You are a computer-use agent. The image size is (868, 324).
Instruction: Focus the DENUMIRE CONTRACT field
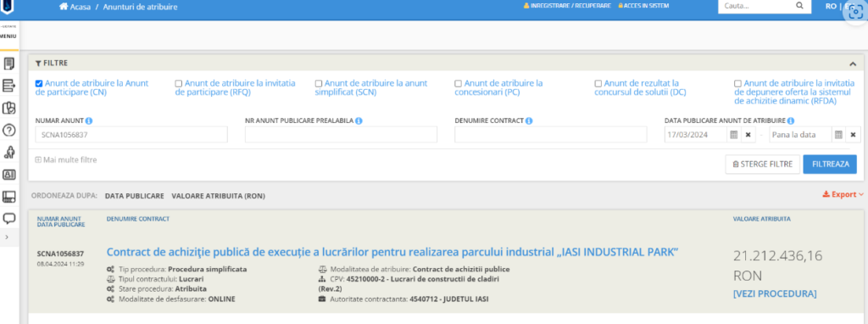[551, 135]
